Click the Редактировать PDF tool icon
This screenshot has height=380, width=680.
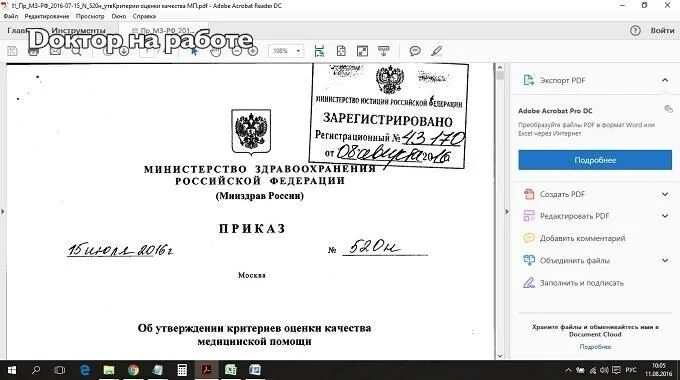click(x=529, y=216)
